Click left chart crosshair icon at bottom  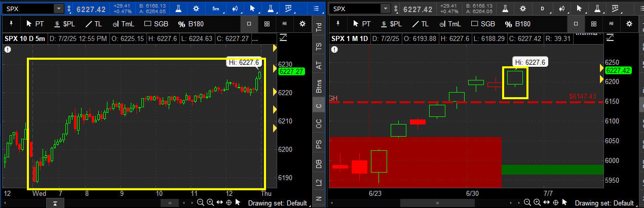(x=229, y=202)
